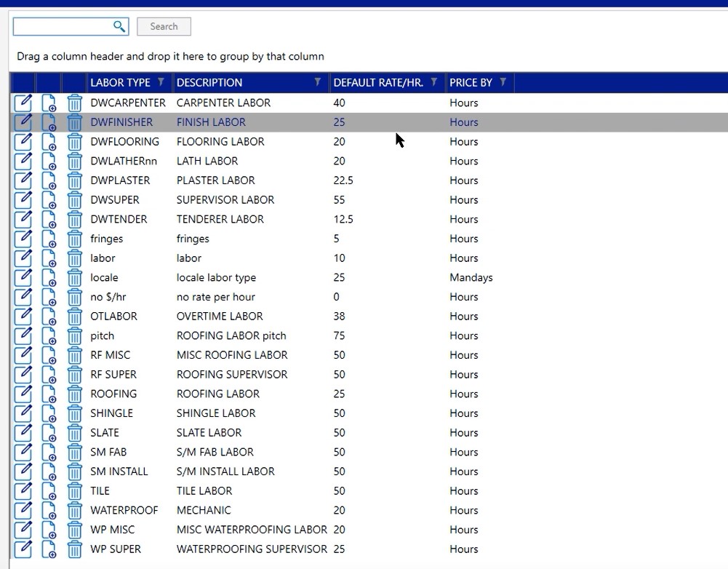Click the magnifier icon in search box

119,27
